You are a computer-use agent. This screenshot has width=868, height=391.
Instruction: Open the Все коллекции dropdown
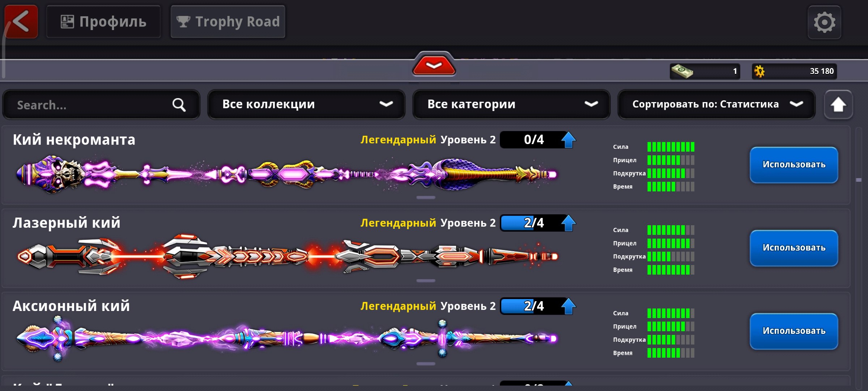(306, 104)
